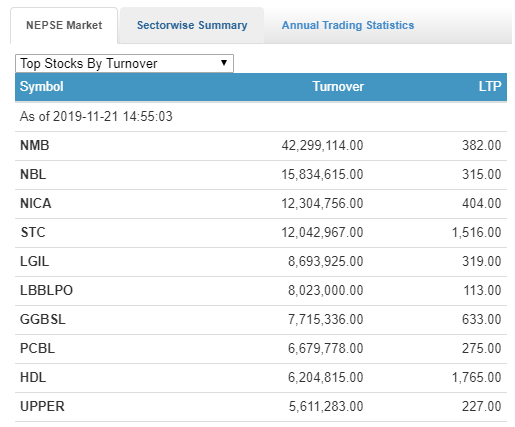
Task: Switch to the NEPSE Market tab
Action: click(64, 25)
